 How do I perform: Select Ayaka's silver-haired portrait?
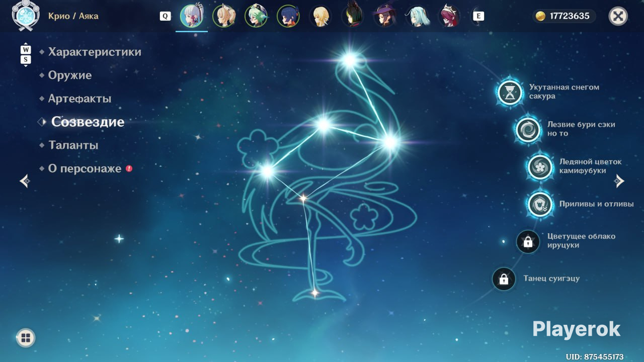coord(192,16)
